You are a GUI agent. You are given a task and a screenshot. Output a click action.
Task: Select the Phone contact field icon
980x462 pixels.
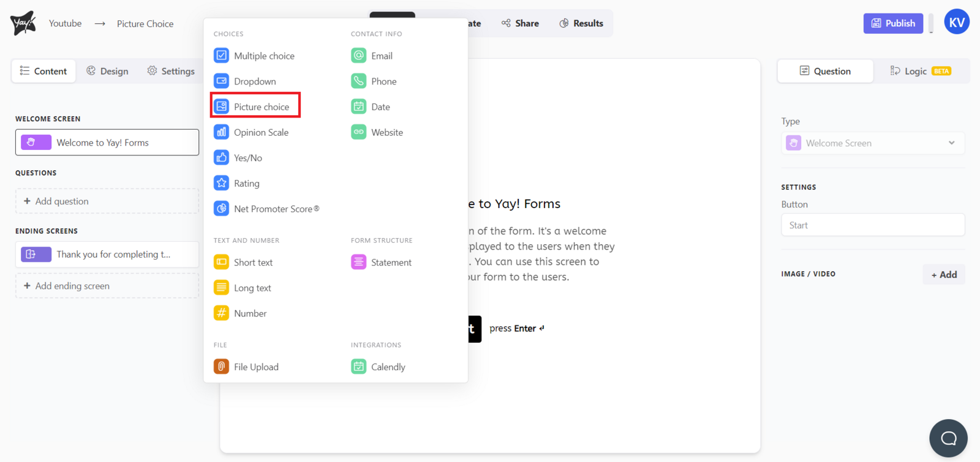(358, 81)
